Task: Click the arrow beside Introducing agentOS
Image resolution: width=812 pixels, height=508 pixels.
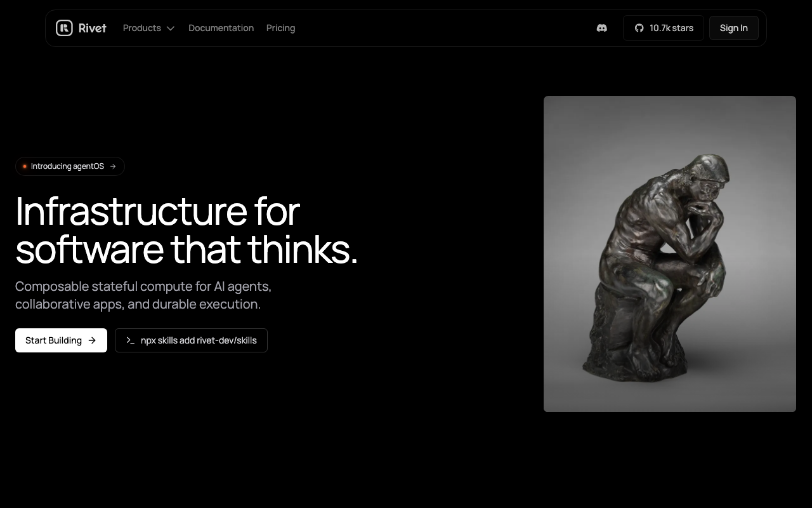Action: click(x=113, y=166)
